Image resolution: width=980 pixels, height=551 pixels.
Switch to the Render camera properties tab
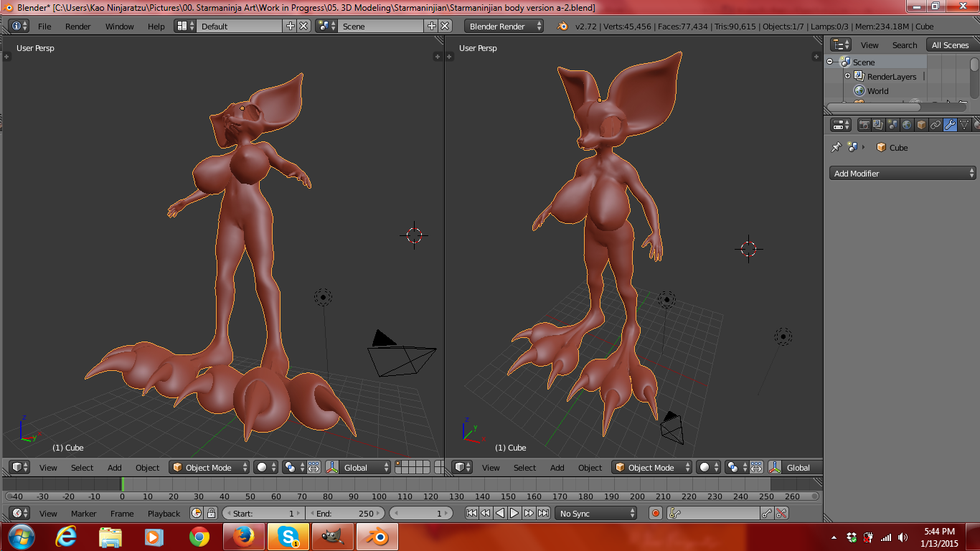pos(864,125)
